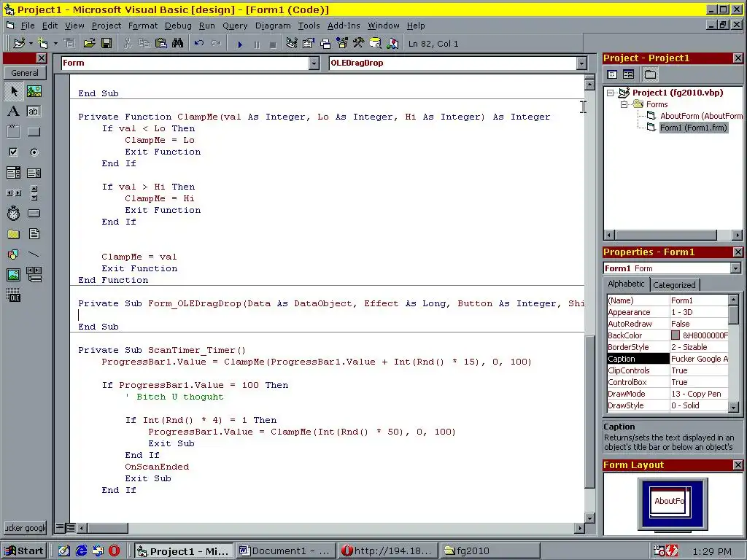
Task: Click the BorderStyle property row
Action: pyautogui.click(x=667, y=347)
